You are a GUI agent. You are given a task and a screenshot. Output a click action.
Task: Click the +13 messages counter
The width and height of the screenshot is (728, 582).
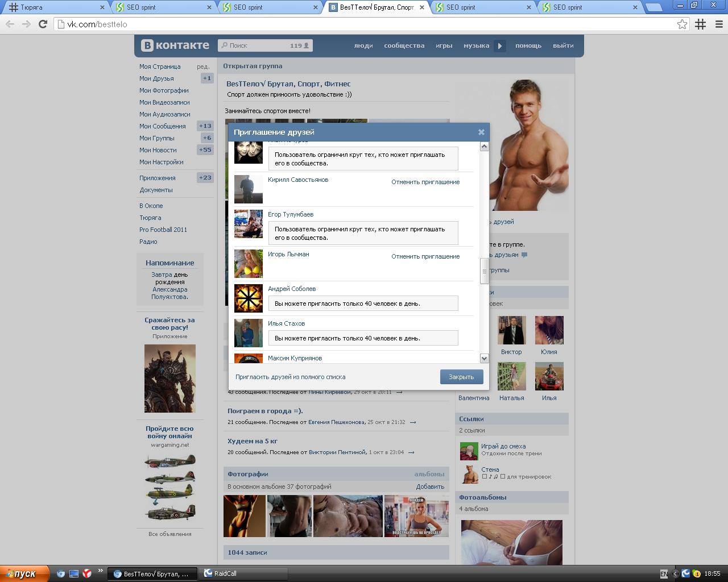pos(205,126)
